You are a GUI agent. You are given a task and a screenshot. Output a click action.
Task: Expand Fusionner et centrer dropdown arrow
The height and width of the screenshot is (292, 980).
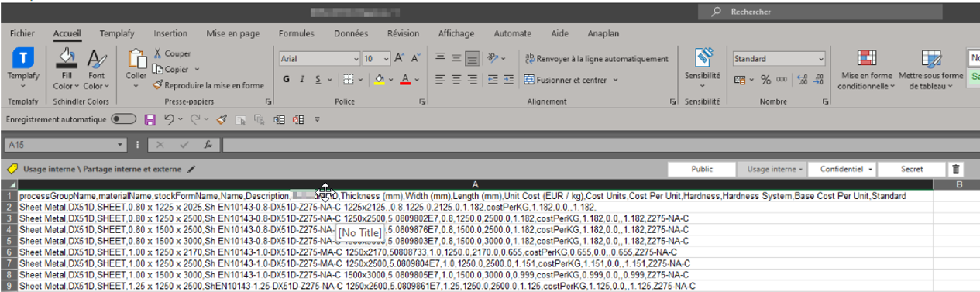coord(615,80)
